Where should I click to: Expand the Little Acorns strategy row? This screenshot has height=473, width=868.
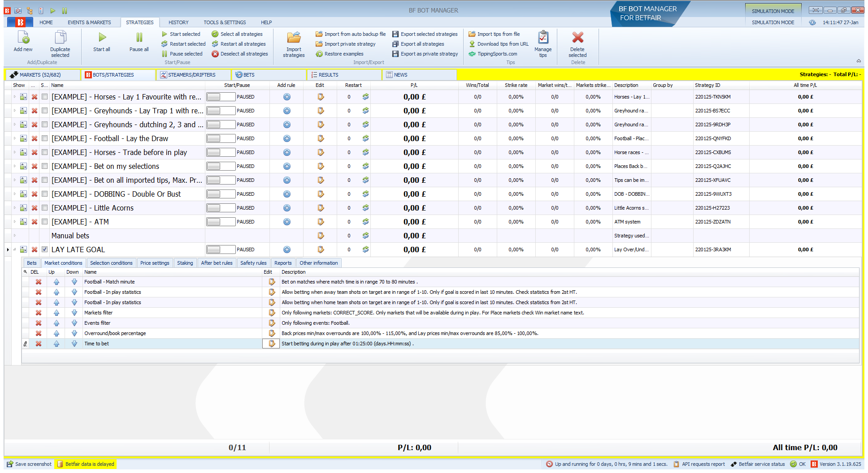pos(14,208)
